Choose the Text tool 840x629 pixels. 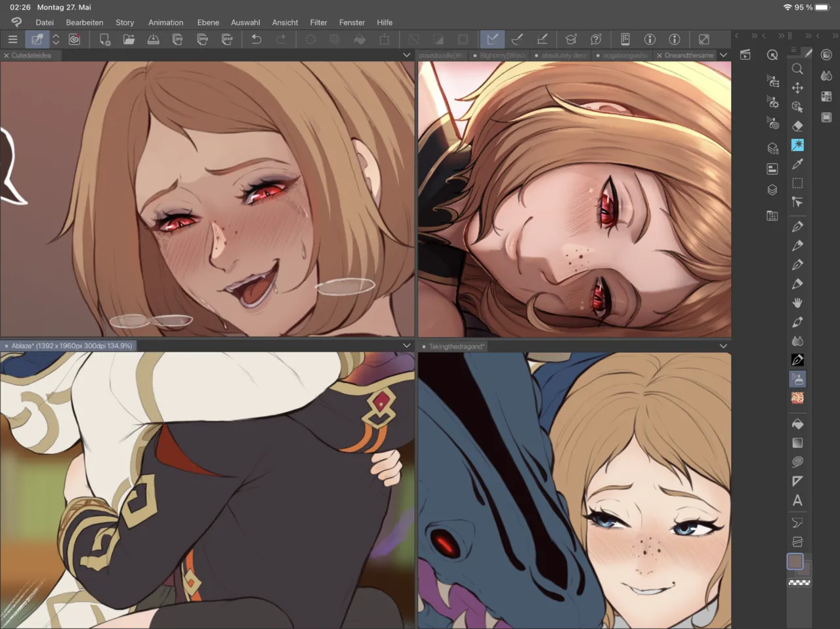[797, 500]
